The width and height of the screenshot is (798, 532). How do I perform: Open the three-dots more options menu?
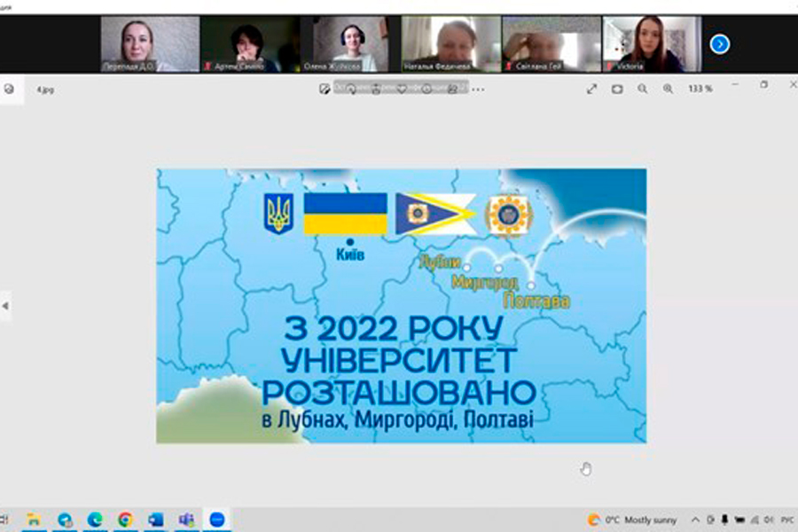click(479, 88)
